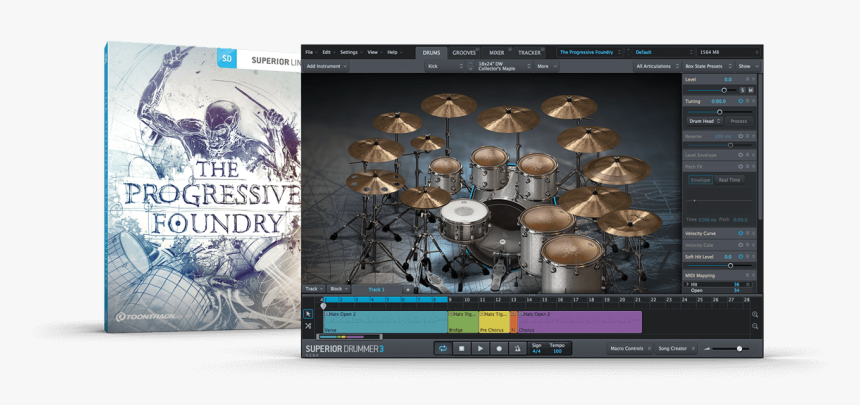
Task: Toggle the metronome icon
Action: point(517,348)
